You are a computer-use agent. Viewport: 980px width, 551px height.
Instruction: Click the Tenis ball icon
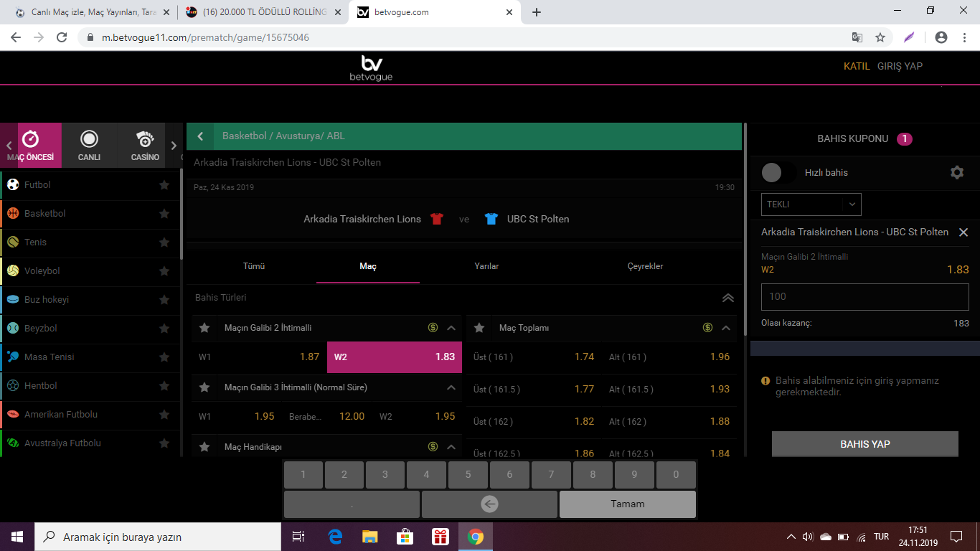(13, 242)
